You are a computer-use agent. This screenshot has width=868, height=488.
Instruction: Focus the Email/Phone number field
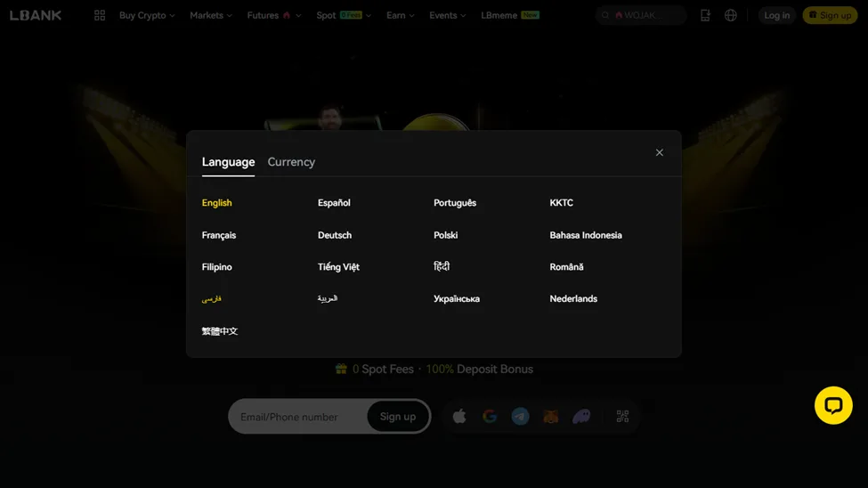tap(298, 417)
